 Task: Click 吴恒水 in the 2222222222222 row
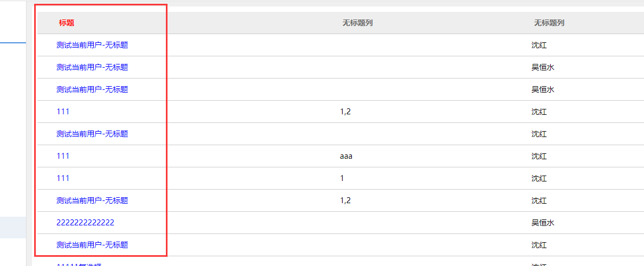[543, 223]
